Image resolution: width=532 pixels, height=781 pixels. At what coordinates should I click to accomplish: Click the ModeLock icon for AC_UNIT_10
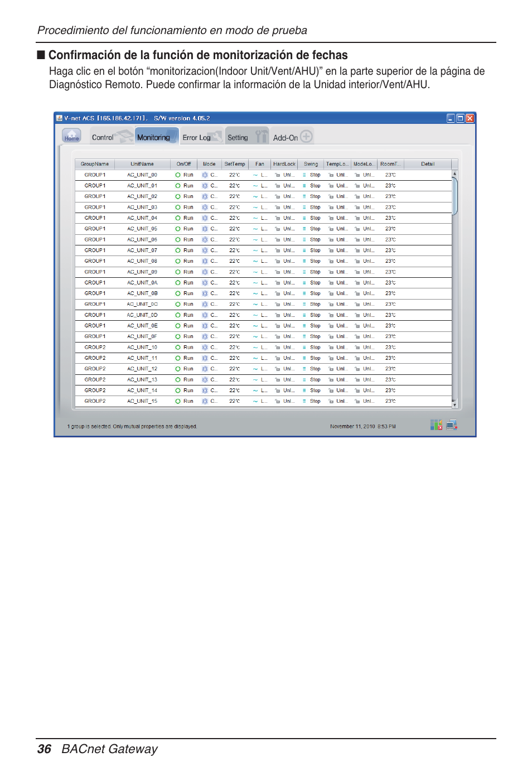(357, 348)
